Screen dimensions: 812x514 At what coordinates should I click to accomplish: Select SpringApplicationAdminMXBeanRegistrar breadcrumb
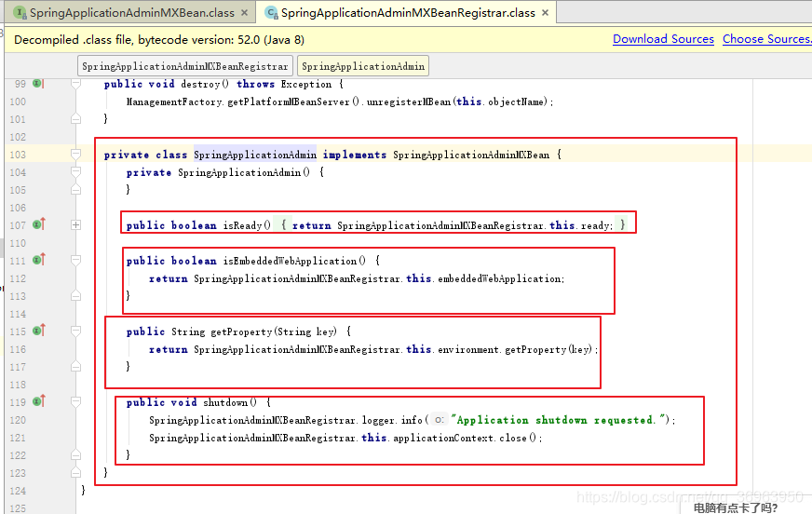[185, 66]
